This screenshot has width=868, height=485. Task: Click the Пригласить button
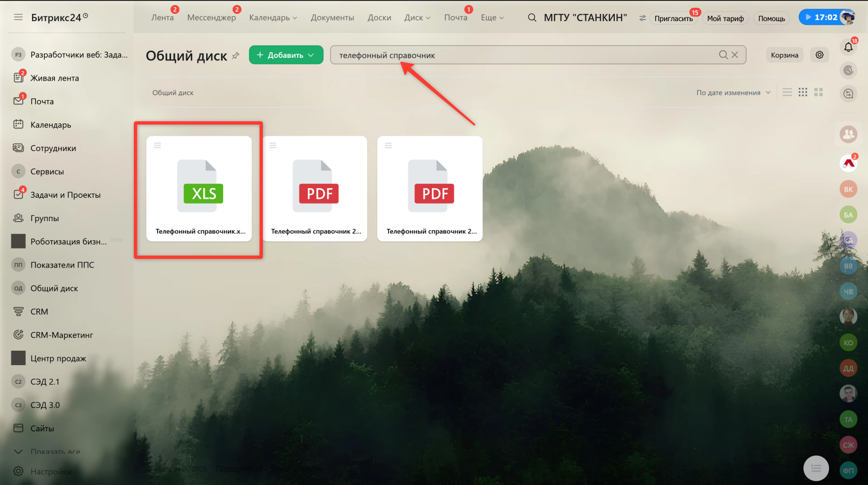click(673, 18)
